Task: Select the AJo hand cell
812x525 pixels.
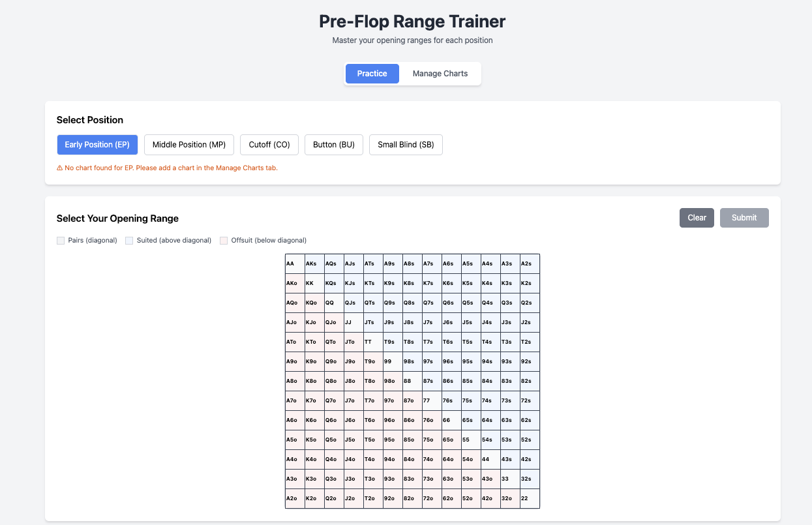Action: [x=295, y=323]
